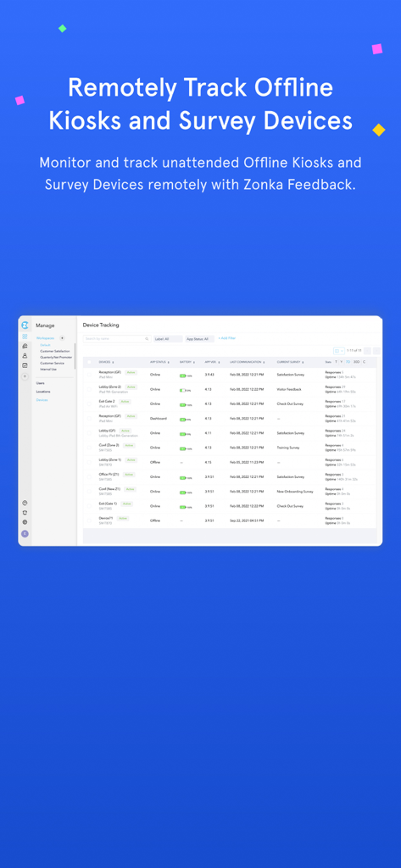The height and width of the screenshot is (868, 401).
Task: Select the Internal Use workspace
Action: (x=48, y=370)
